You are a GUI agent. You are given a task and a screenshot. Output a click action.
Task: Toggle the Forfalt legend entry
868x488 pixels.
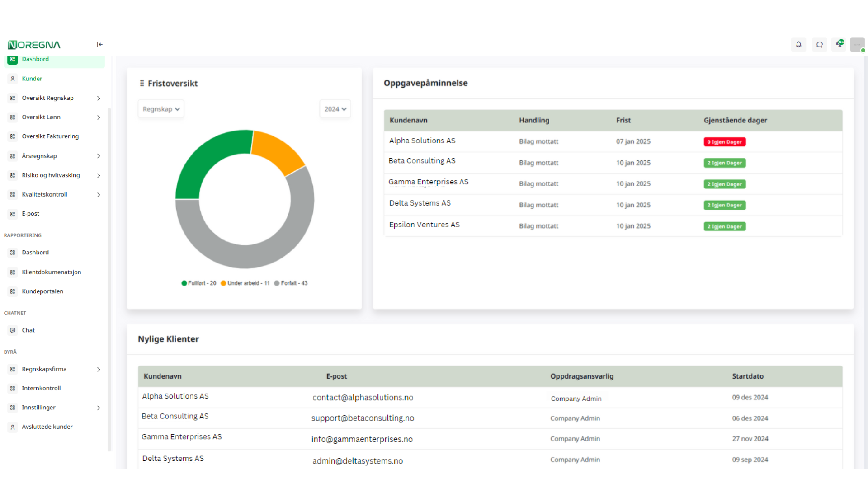[291, 283]
